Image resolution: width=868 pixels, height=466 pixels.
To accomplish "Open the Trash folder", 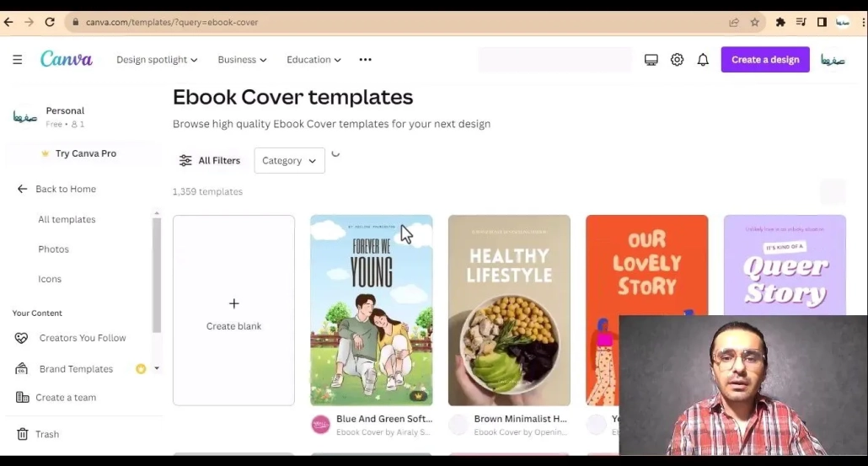I will (x=46, y=434).
